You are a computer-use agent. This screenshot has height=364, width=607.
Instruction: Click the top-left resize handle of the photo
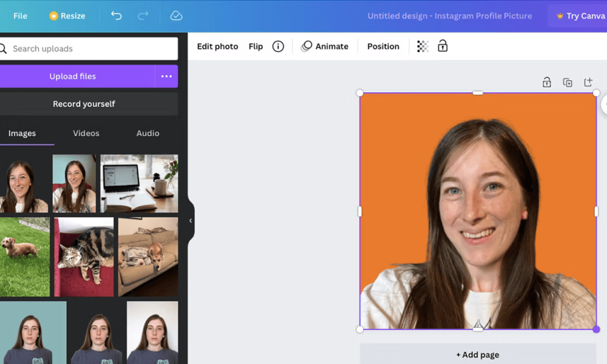[x=359, y=93]
